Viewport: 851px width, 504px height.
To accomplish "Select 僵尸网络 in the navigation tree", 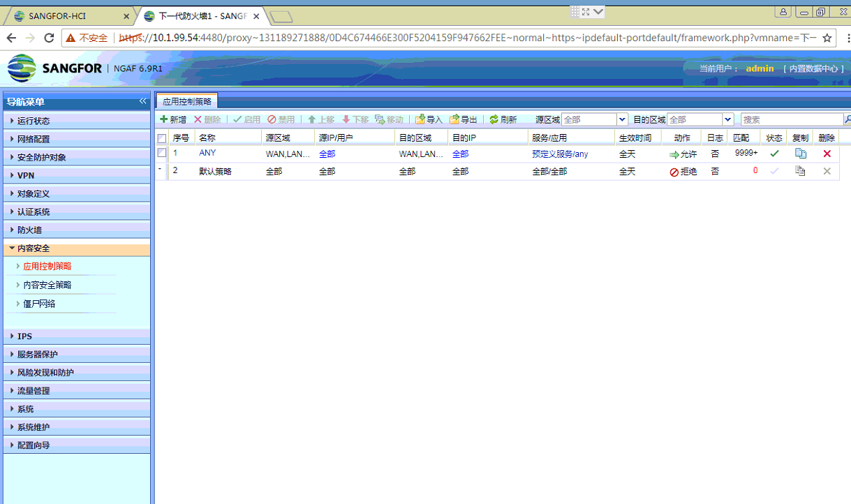I will click(39, 304).
